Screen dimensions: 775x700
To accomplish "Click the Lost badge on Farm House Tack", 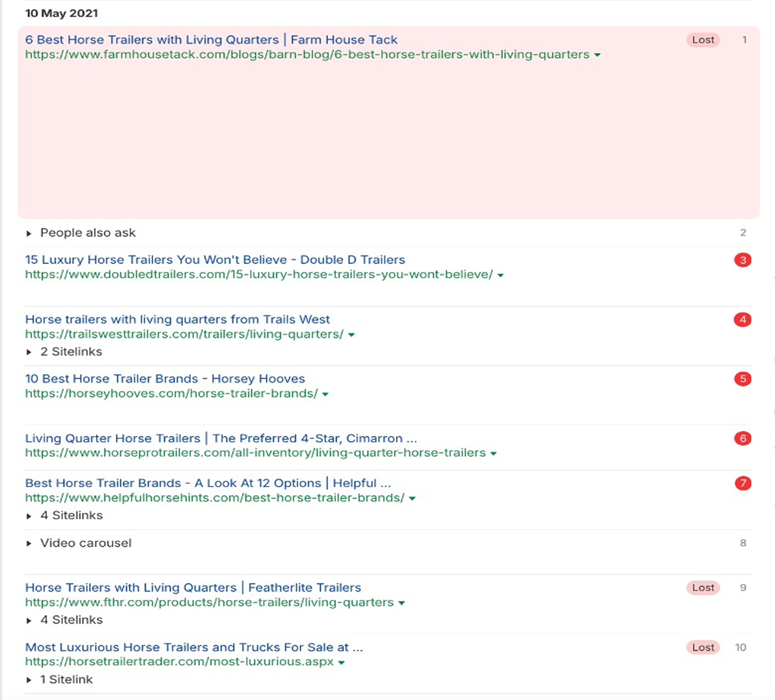I will (703, 40).
